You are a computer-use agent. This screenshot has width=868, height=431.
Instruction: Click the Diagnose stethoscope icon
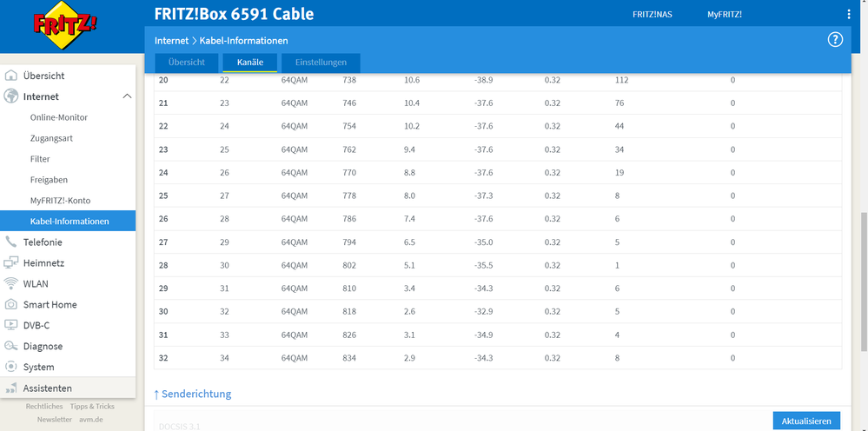pos(11,347)
